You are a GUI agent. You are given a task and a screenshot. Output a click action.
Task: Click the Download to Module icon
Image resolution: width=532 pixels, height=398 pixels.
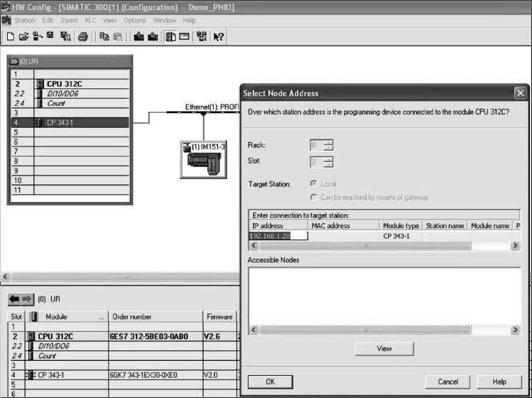pos(138,36)
